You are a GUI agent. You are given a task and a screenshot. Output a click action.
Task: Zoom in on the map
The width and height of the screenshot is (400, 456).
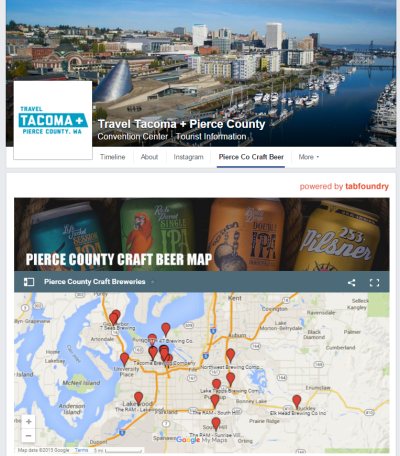29,422
